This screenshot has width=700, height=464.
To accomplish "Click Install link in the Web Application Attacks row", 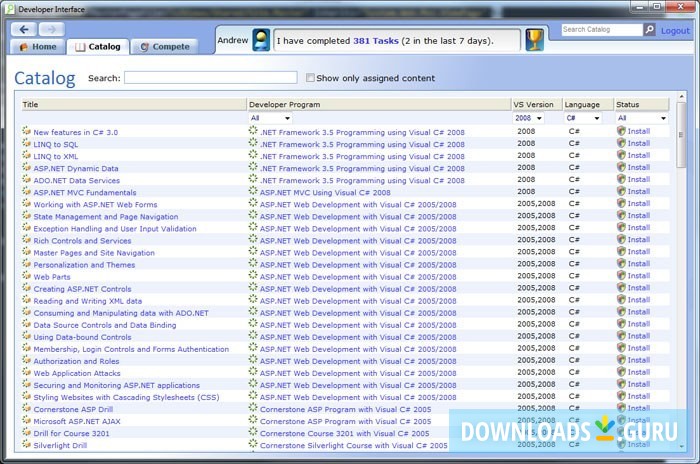I will coord(638,372).
